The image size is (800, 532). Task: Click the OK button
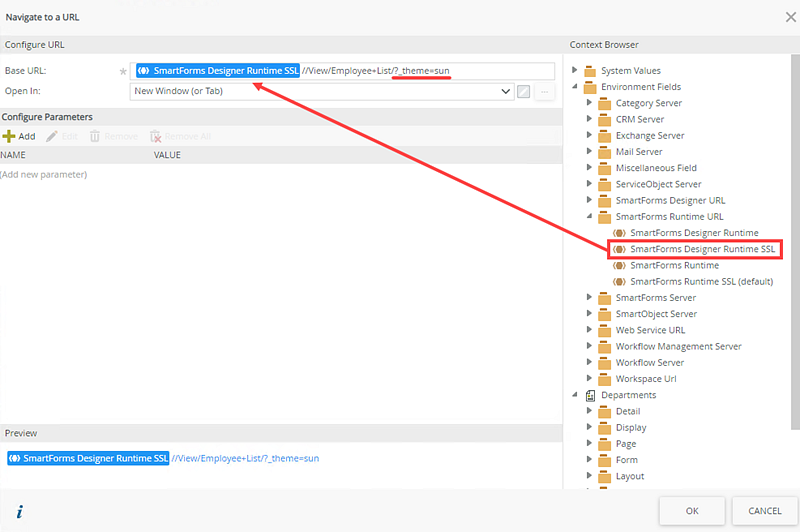[x=692, y=511]
